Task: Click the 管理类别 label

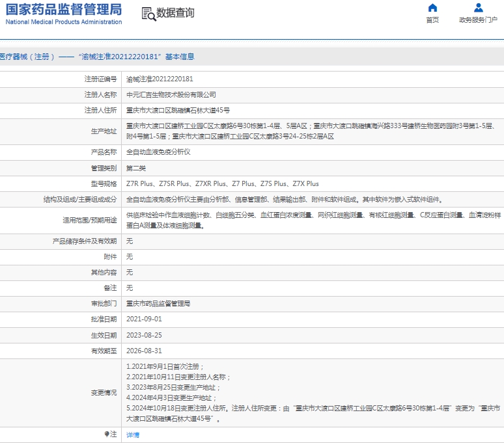Action: click(x=104, y=168)
